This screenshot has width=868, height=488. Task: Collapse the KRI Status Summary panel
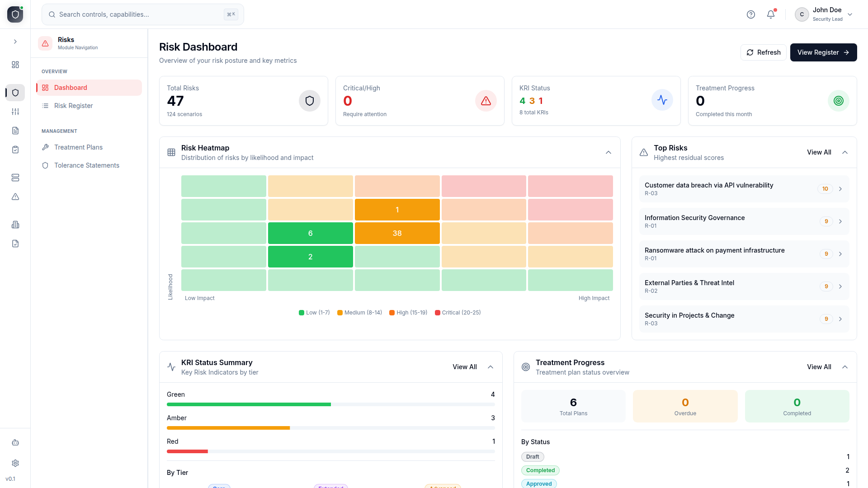[491, 367]
